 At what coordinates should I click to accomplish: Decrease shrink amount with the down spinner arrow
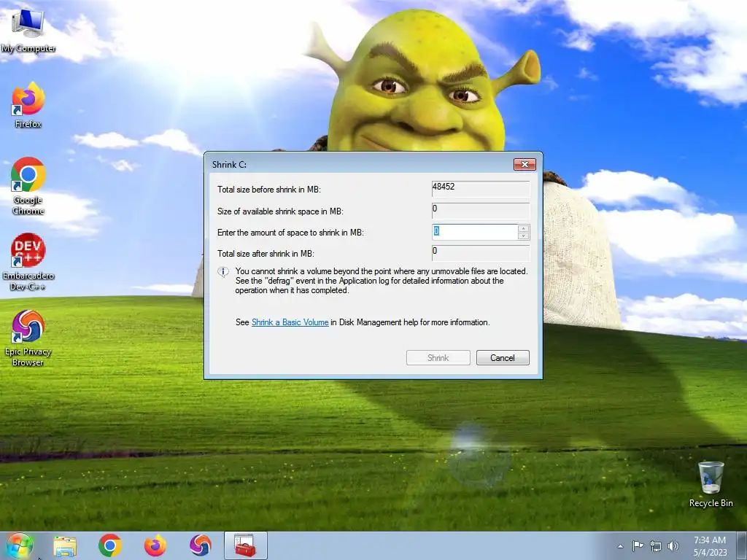pos(523,236)
